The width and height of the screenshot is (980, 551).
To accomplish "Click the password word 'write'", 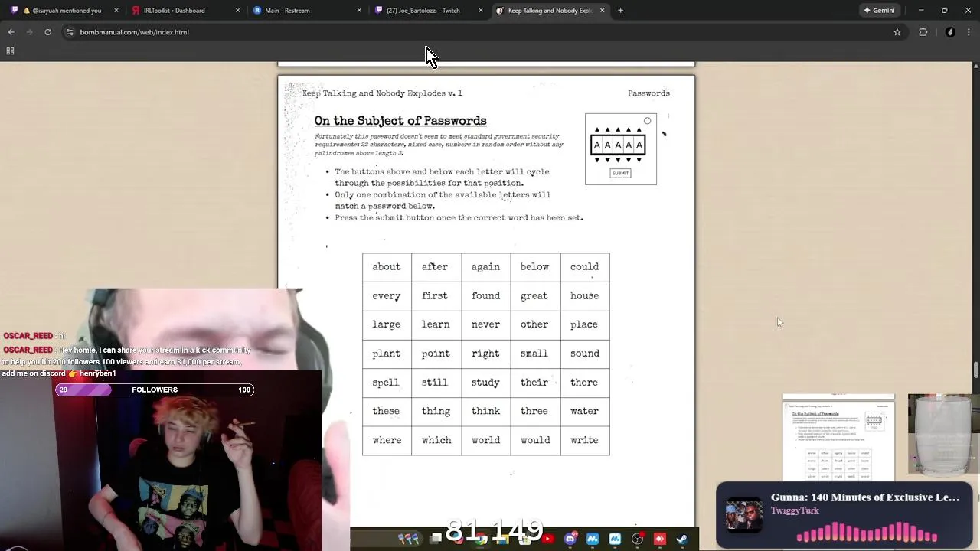I will 584,441.
